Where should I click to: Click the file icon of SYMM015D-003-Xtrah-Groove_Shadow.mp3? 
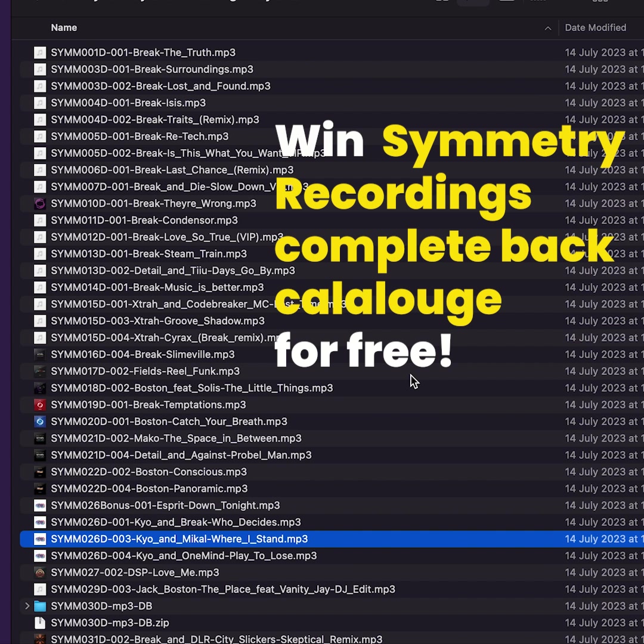(40, 321)
